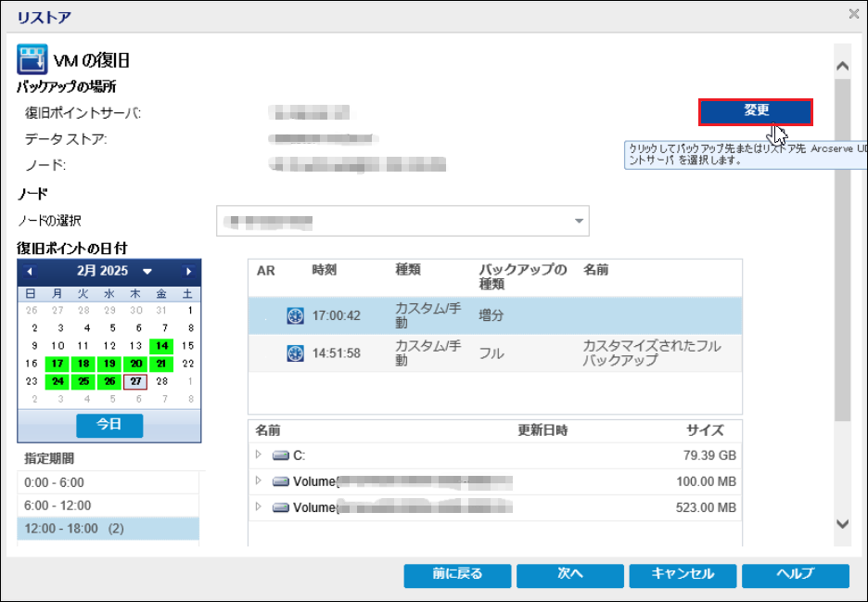Click recovery point icon for 17:00:42
868x602 pixels.
[295, 315]
